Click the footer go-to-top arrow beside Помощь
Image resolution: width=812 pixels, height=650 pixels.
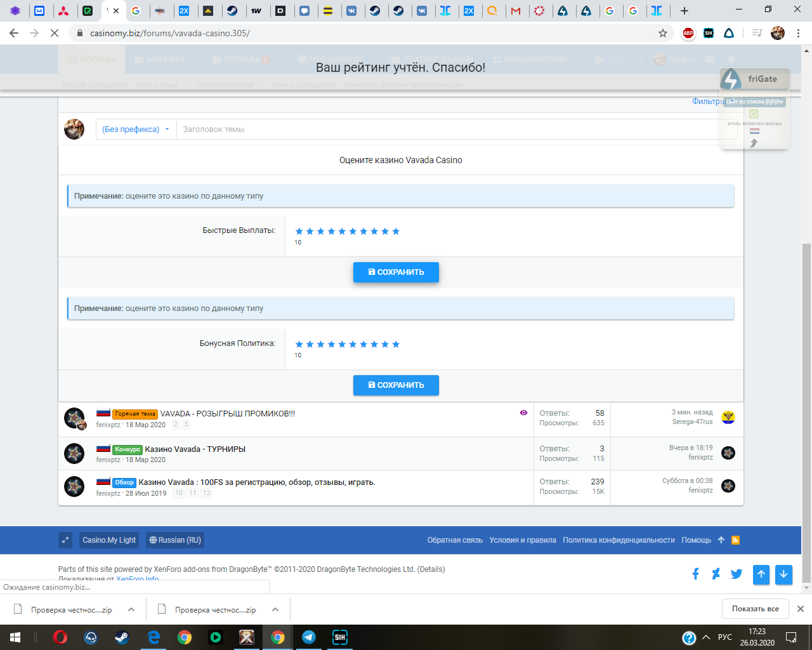pyautogui.click(x=721, y=540)
